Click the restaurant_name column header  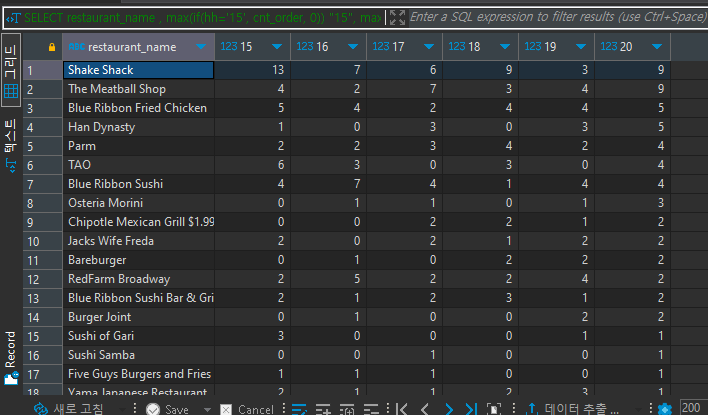[x=138, y=47]
